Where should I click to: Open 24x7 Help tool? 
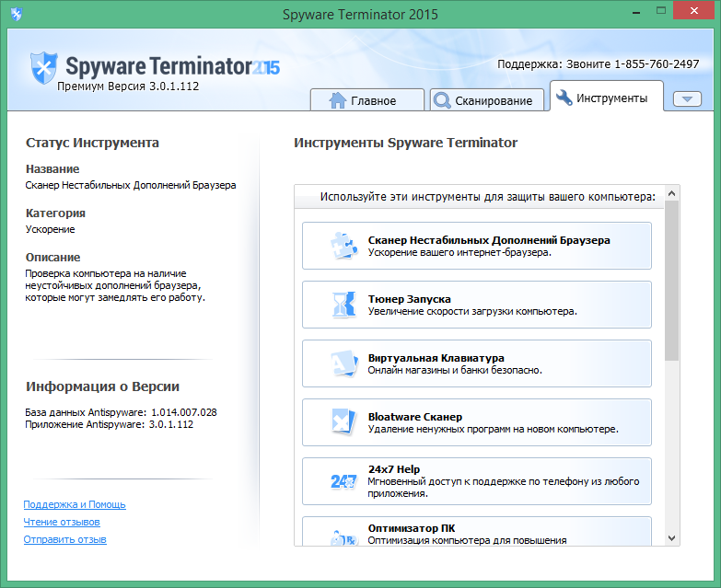477,481
